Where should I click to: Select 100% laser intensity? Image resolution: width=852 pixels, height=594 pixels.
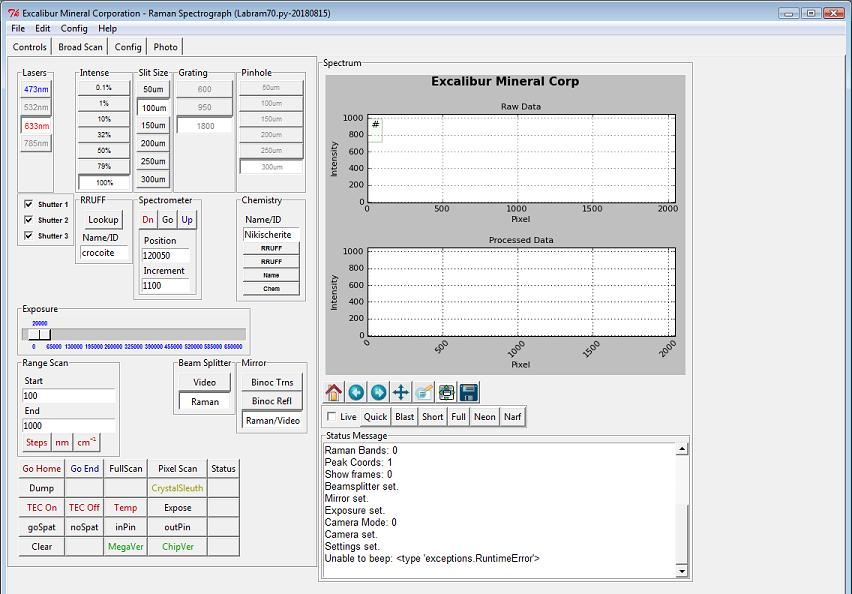104,183
